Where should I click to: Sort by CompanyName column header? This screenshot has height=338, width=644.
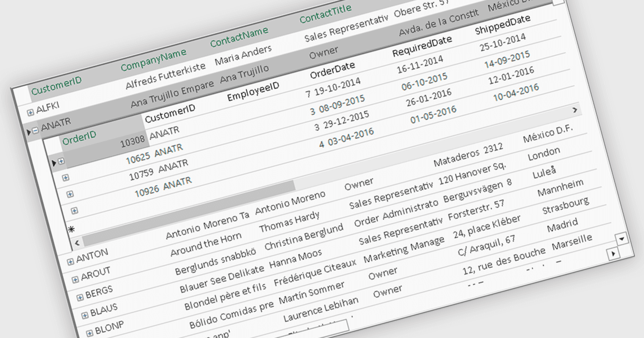(153, 60)
